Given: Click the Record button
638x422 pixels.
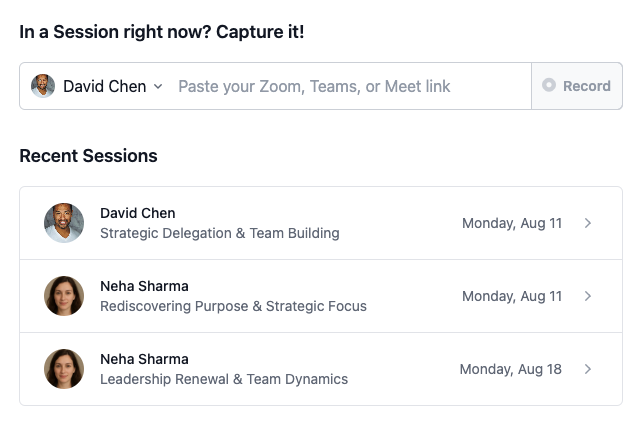Looking at the screenshot, I should pos(577,86).
